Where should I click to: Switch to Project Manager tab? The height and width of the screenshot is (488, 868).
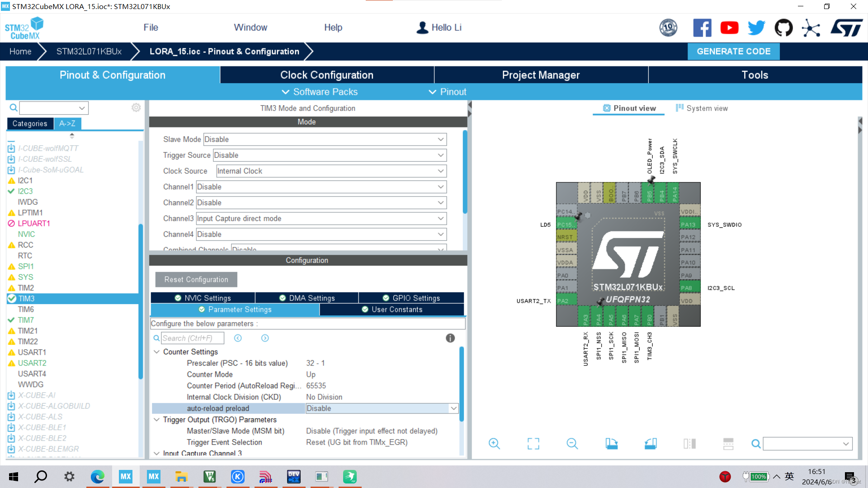point(541,75)
